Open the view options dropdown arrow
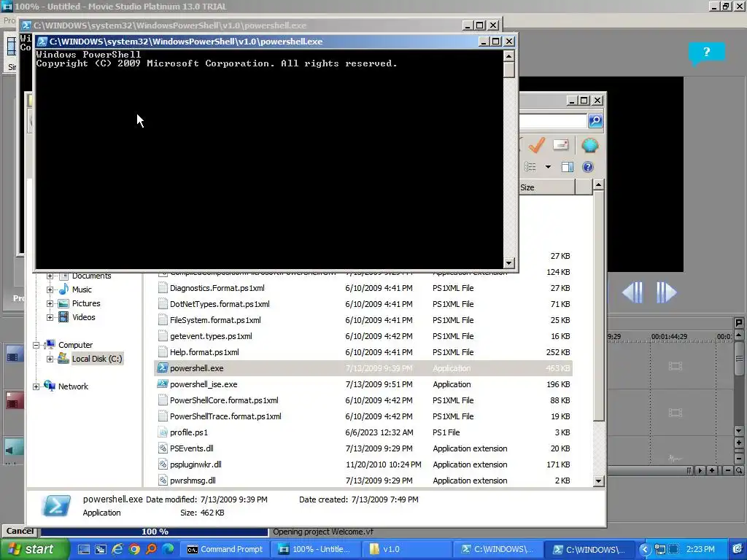The image size is (747, 560). 548,167
